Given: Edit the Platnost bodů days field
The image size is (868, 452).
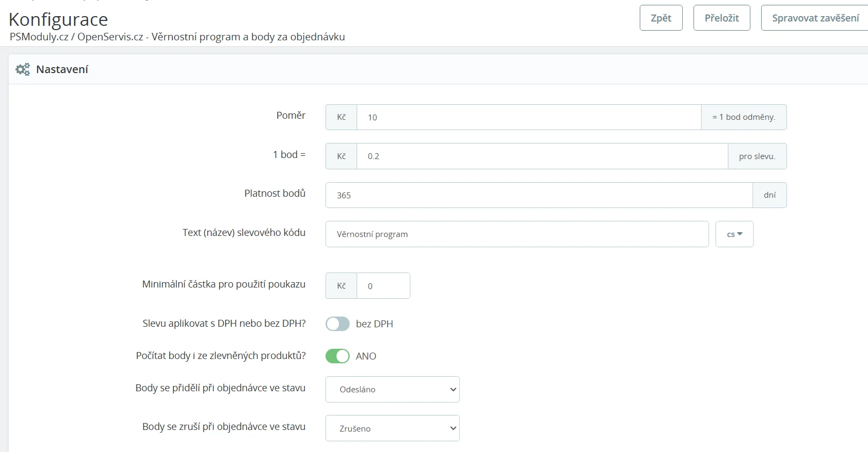Looking at the screenshot, I should point(538,195).
